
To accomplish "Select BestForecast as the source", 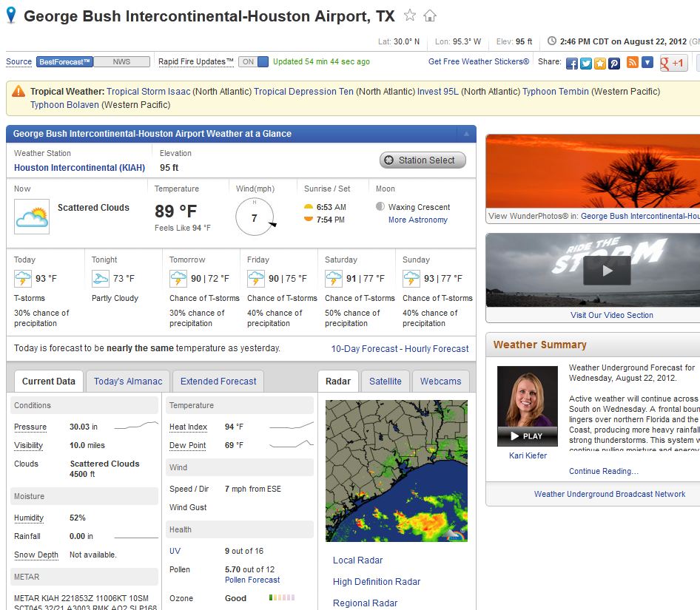I will pyautogui.click(x=64, y=61).
